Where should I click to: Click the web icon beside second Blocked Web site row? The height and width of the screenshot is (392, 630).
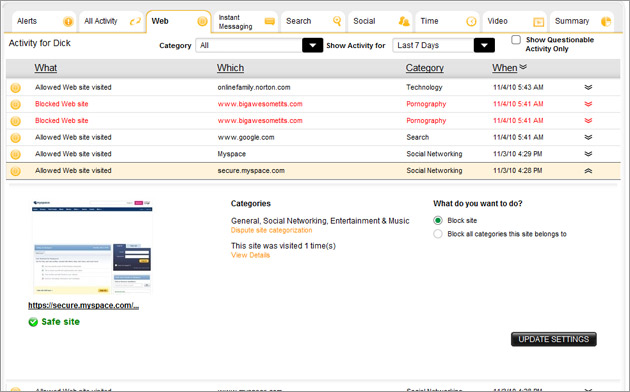pyautogui.click(x=15, y=121)
